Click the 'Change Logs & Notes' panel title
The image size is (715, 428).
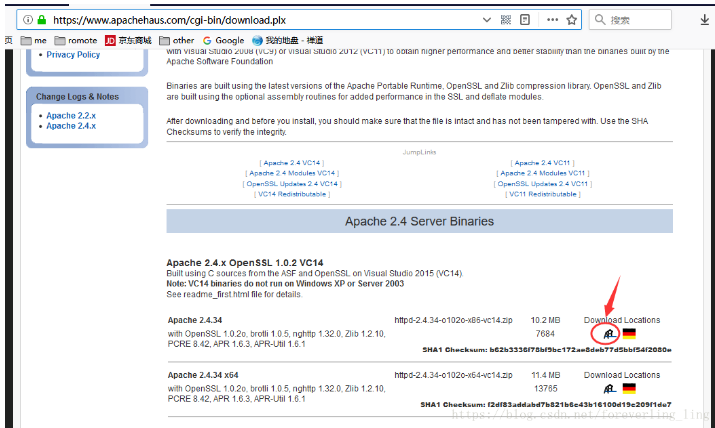78,97
